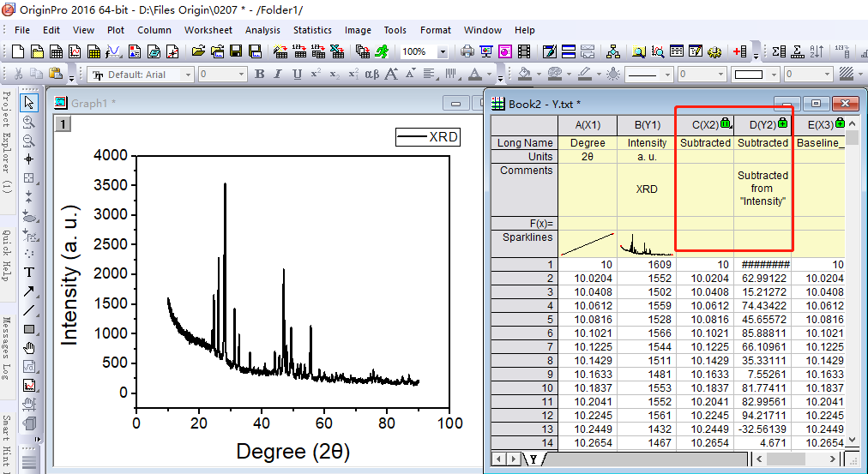Click the worksheet vertical scrollbar down arrow
The image size is (868, 474).
click(852, 441)
